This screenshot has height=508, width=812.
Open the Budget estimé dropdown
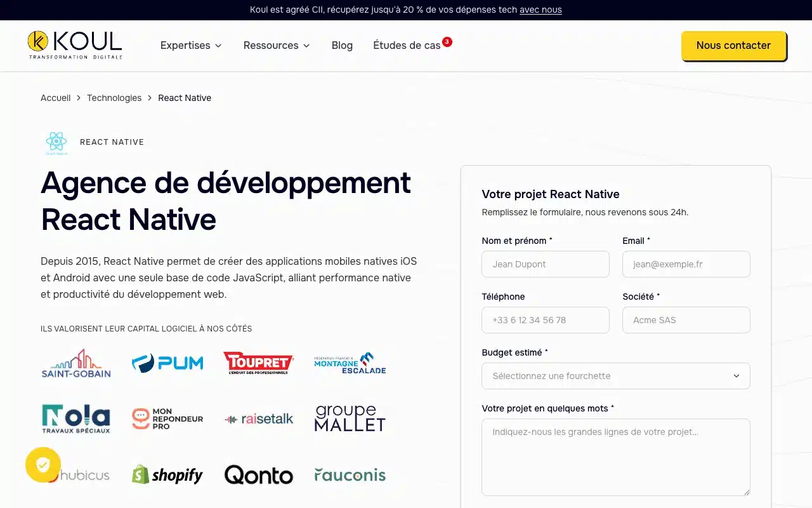(616, 376)
